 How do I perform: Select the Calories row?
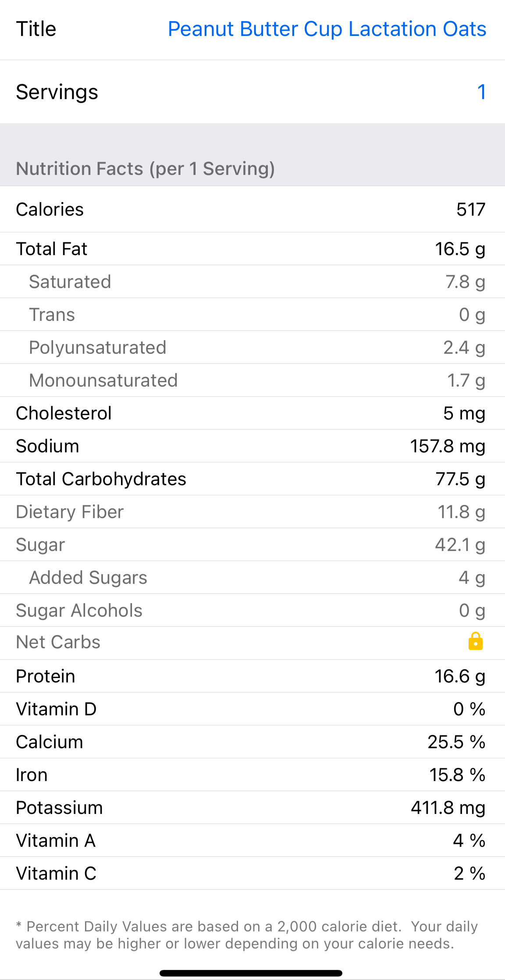click(252, 209)
